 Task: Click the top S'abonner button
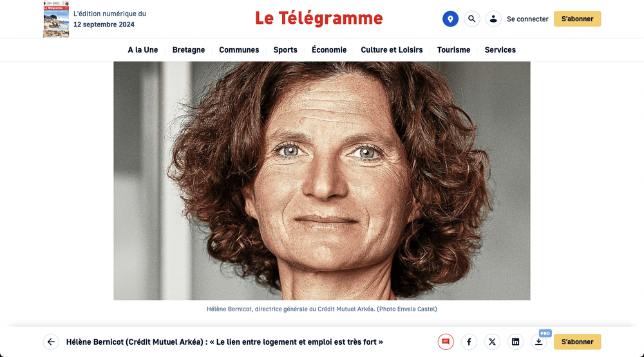click(x=577, y=19)
